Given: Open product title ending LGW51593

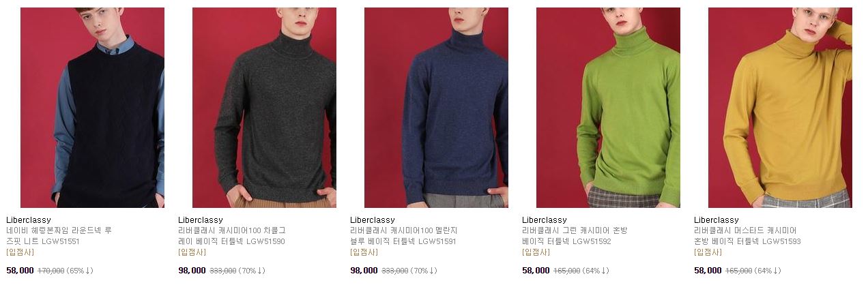Looking at the screenshot, I should click(x=747, y=236).
